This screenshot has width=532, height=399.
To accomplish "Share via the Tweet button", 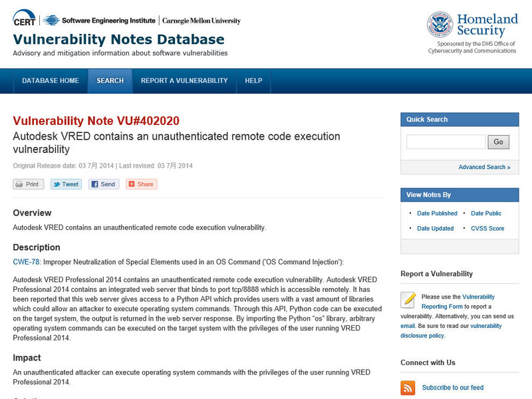I will (x=66, y=184).
